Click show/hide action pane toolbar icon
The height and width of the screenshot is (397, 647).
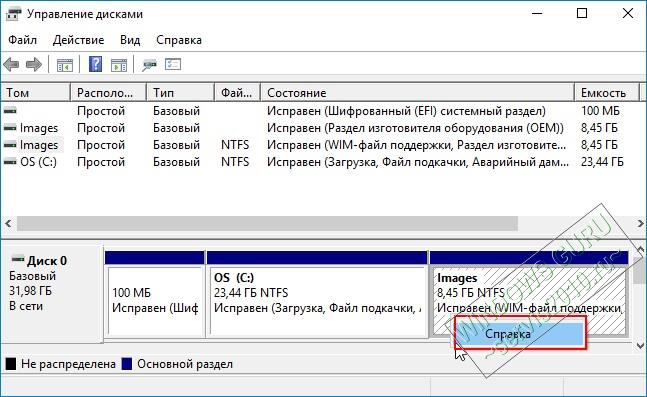click(119, 65)
